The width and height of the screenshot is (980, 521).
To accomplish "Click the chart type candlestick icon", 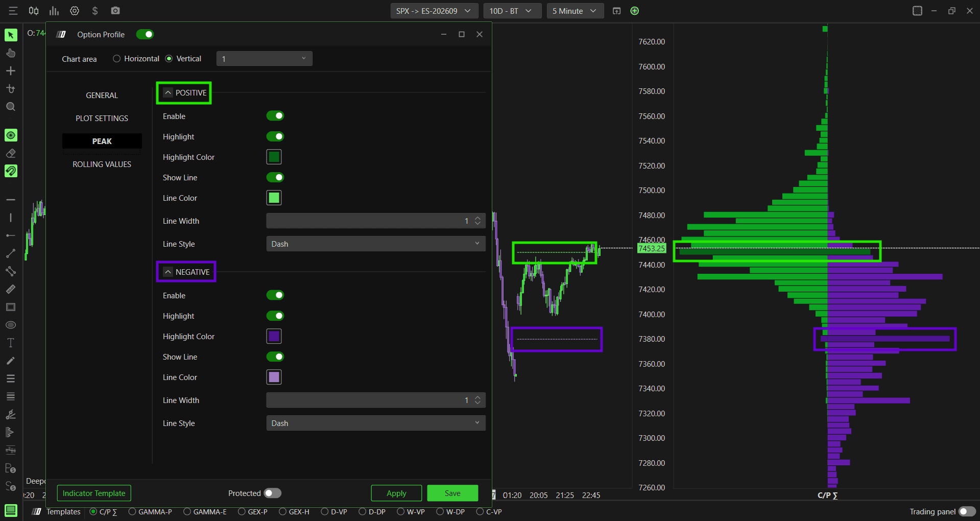I will (x=34, y=11).
